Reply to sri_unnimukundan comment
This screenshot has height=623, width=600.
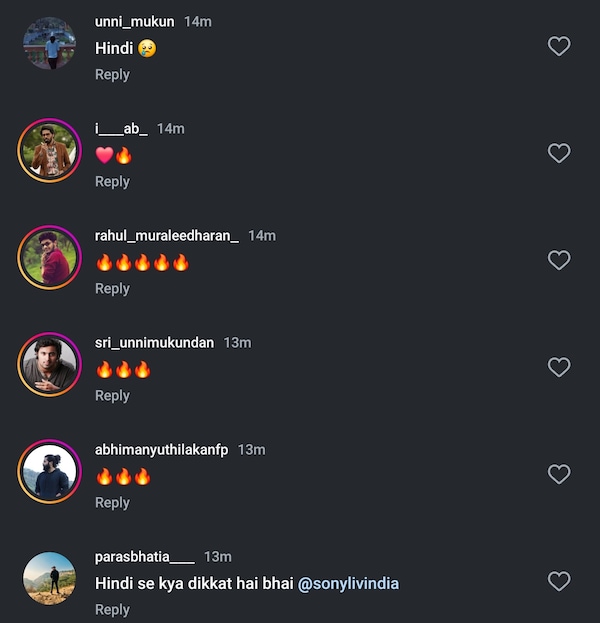(112, 395)
